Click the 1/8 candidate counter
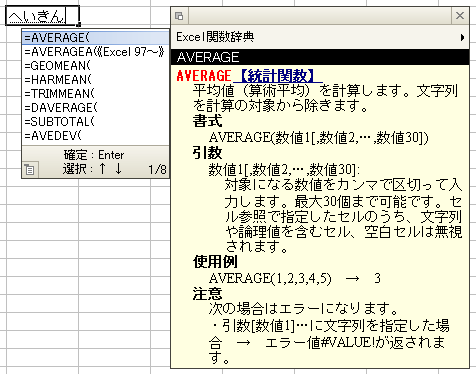 [157, 170]
